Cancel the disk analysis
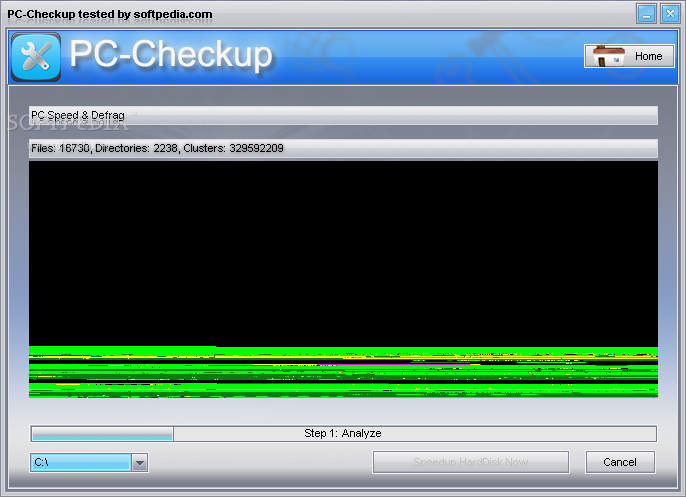 [x=620, y=462]
